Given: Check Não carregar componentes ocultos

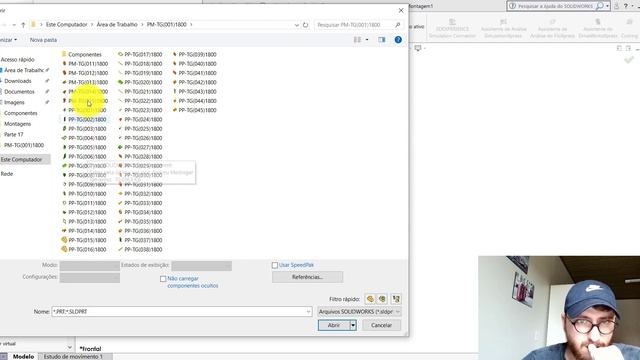Looking at the screenshot, I should [163, 279].
